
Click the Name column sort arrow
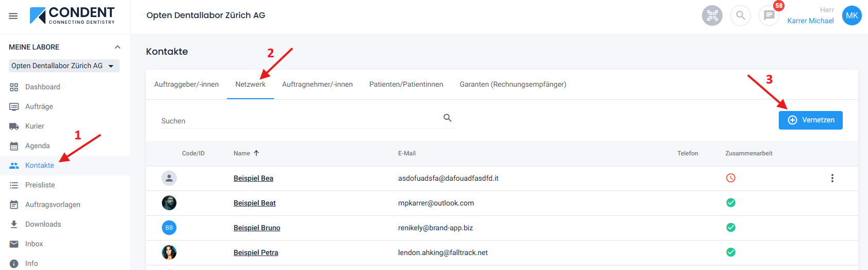click(x=256, y=153)
